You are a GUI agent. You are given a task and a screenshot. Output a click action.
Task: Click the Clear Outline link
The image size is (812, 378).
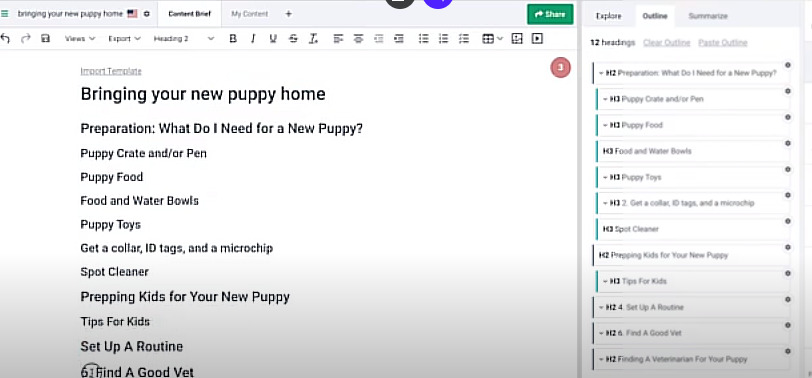click(666, 42)
